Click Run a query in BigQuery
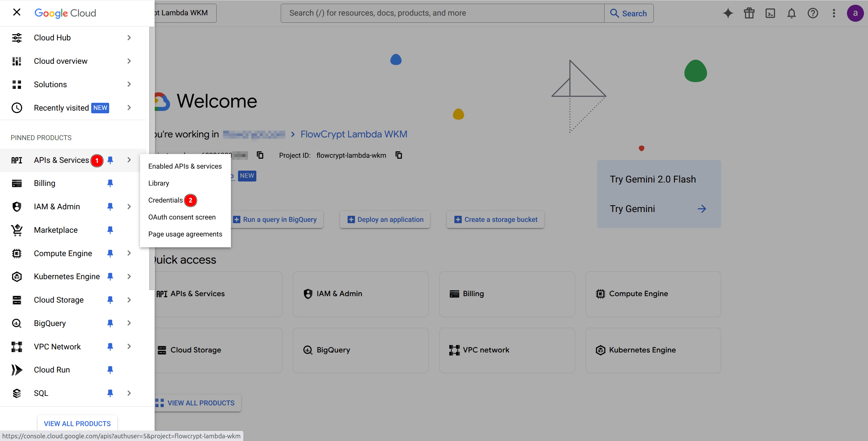868x441 pixels. (x=277, y=219)
